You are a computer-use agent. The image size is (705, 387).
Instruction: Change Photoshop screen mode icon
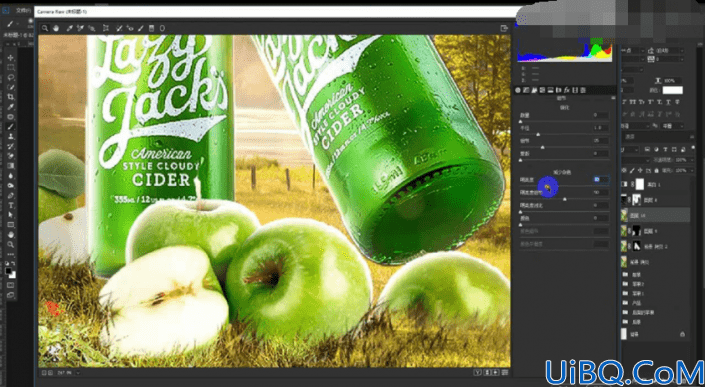pos(10,295)
